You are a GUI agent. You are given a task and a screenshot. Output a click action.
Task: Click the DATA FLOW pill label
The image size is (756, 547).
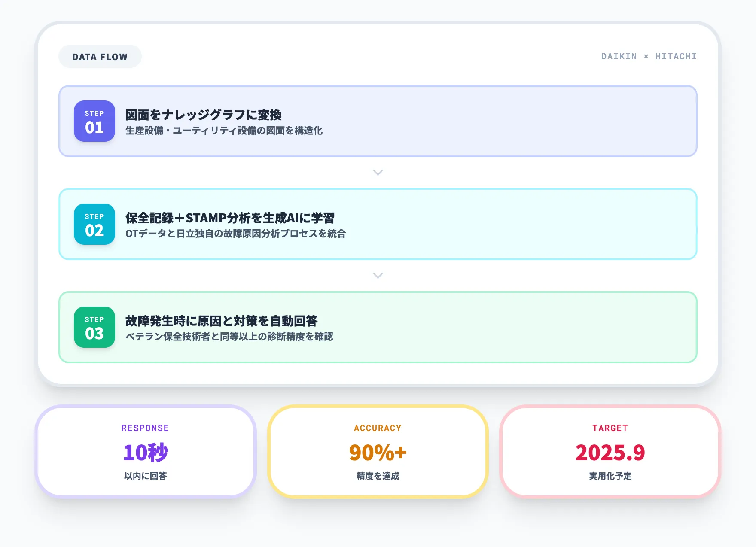pyautogui.click(x=100, y=56)
